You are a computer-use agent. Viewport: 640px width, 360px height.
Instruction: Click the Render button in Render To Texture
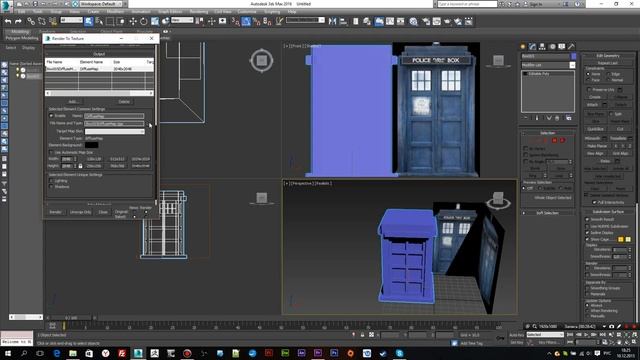pyautogui.click(x=56, y=212)
